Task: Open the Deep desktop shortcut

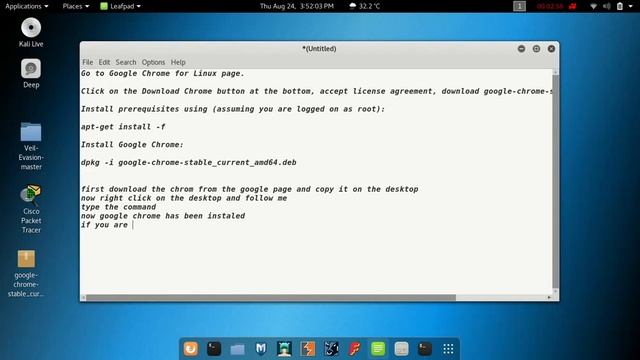Action: pos(31,69)
